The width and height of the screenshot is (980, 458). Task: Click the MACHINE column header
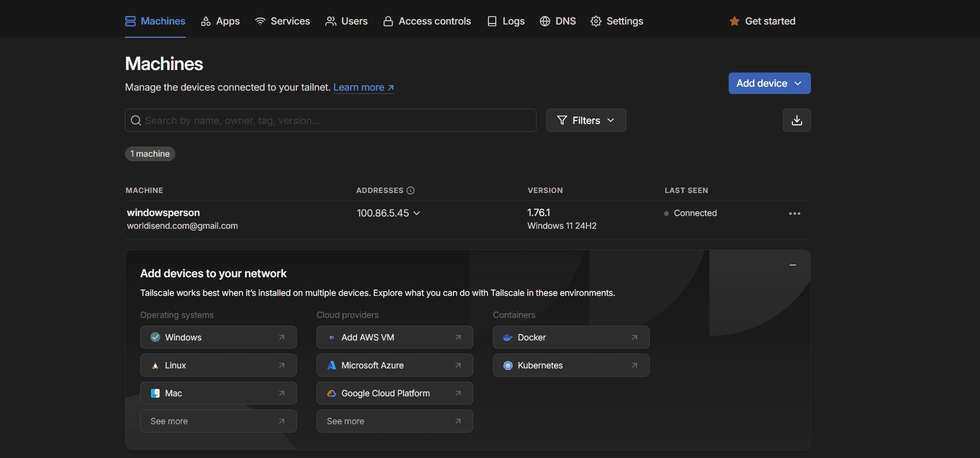[x=144, y=191]
